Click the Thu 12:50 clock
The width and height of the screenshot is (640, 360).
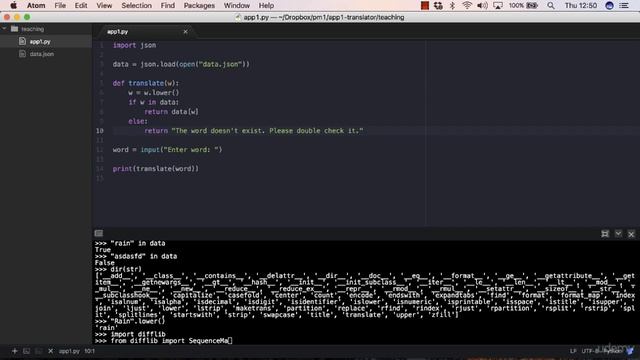(581, 5)
